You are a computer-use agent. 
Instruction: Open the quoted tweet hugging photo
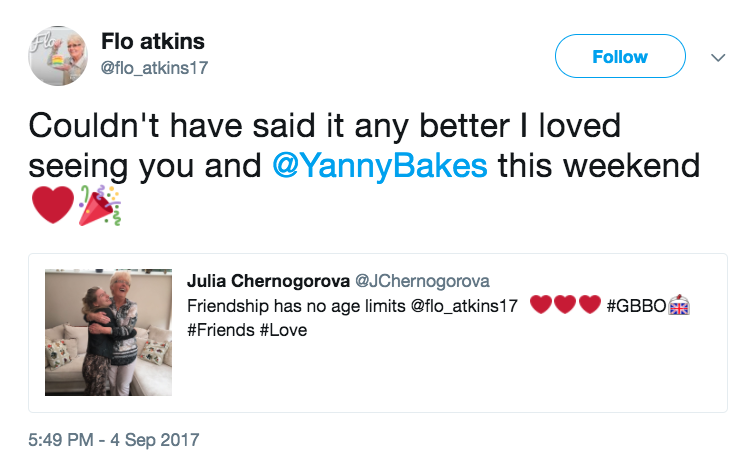tap(109, 332)
